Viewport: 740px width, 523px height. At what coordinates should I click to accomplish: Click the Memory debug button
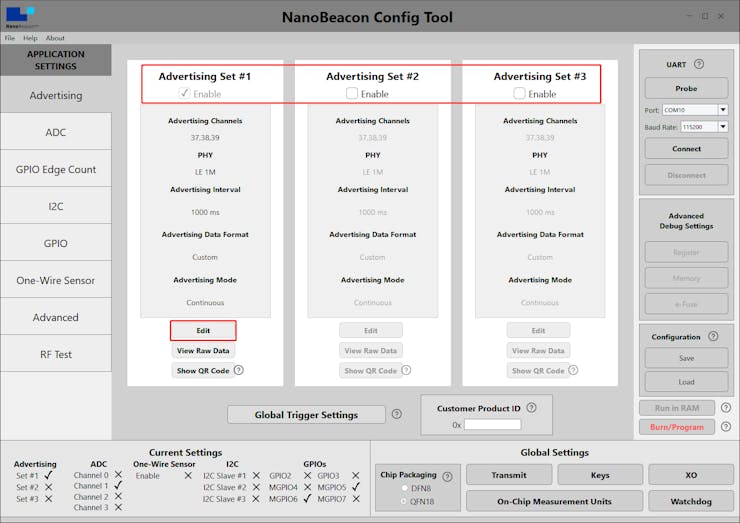[686, 278]
